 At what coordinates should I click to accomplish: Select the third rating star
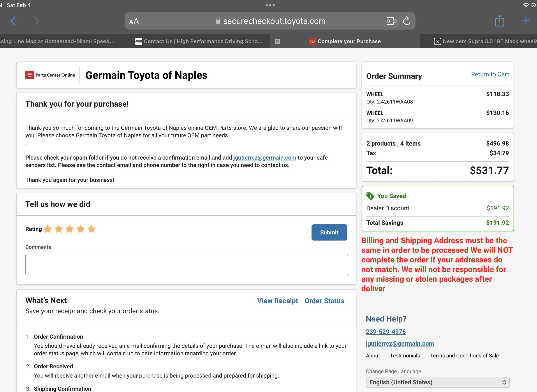tap(70, 229)
